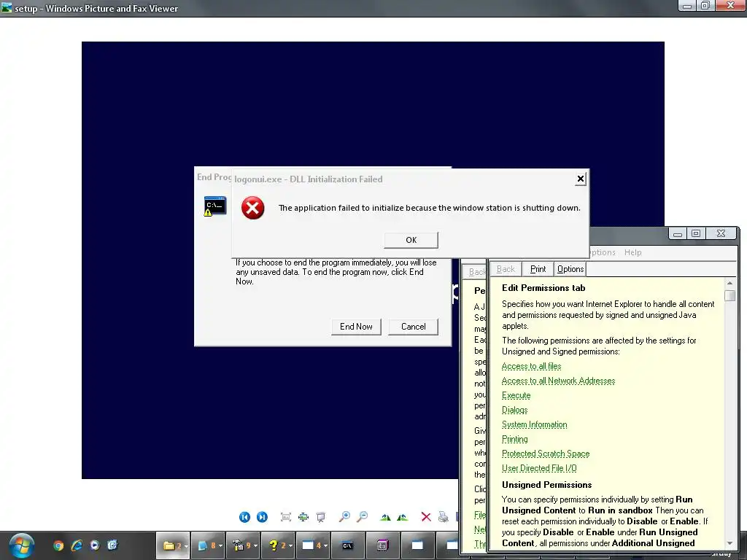Open the Dialogs help link
The image size is (747, 560).
514,410
